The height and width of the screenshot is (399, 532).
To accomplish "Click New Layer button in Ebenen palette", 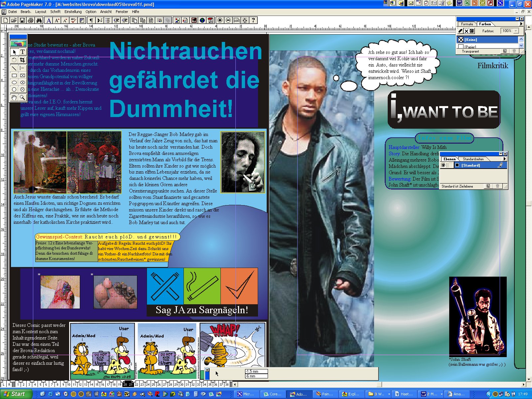I will click(488, 186).
